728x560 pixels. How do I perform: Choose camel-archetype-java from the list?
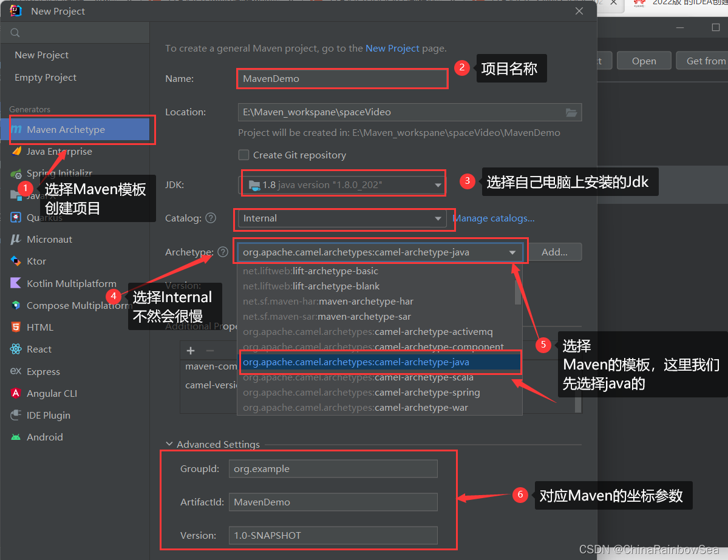pyautogui.click(x=379, y=362)
